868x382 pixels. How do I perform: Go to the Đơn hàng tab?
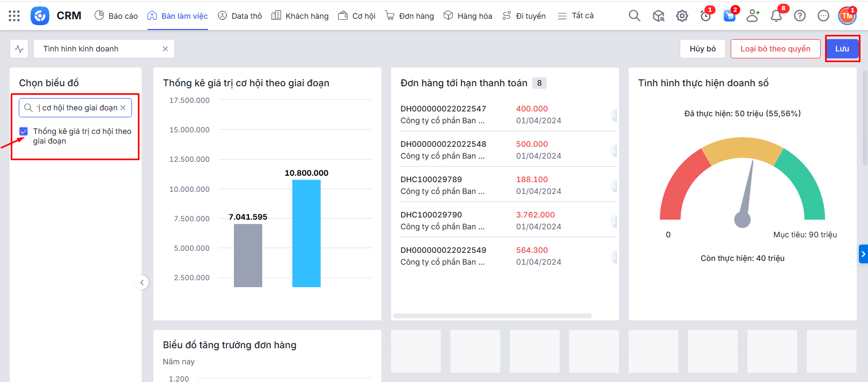pos(410,16)
